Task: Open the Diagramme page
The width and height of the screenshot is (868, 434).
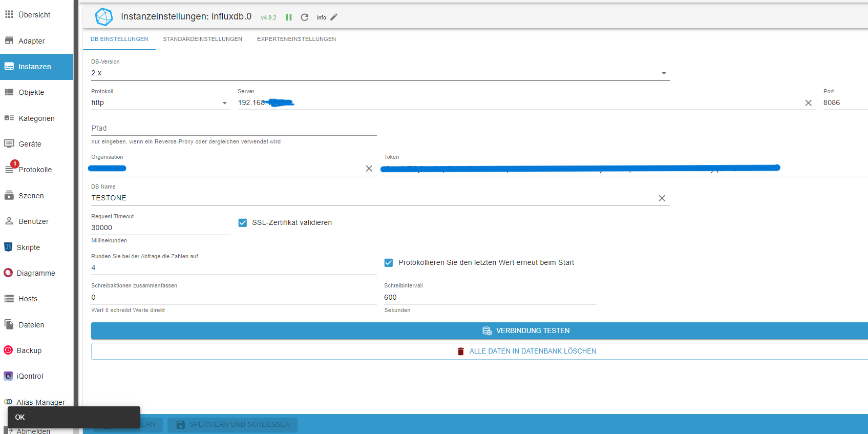Action: [37, 273]
